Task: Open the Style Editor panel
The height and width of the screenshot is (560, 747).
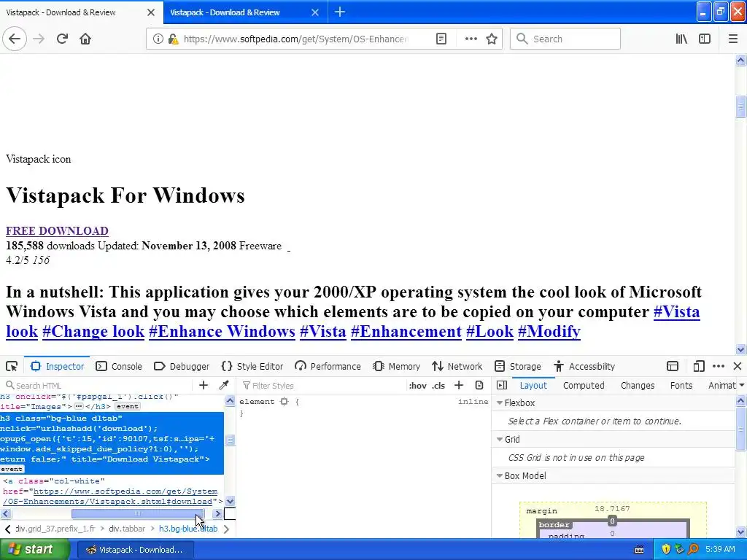Action: pos(252,366)
